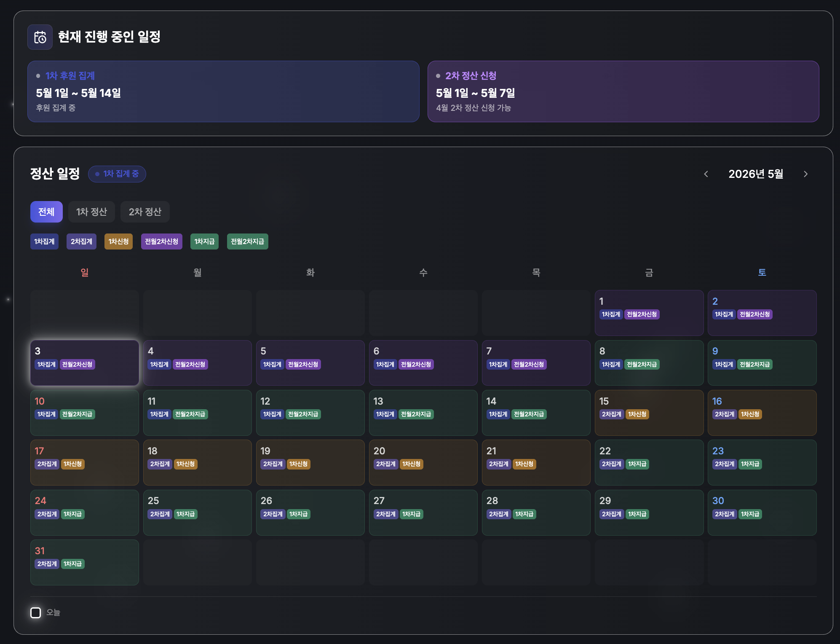Click the 전월2차지급 tag on day 8

point(642,364)
